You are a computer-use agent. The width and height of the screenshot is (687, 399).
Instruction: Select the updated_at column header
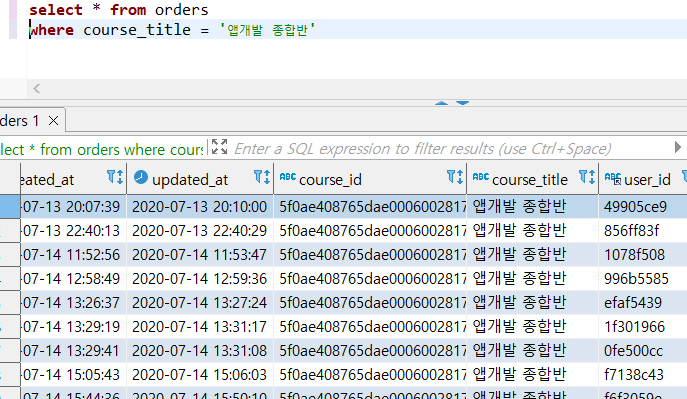coord(200,178)
